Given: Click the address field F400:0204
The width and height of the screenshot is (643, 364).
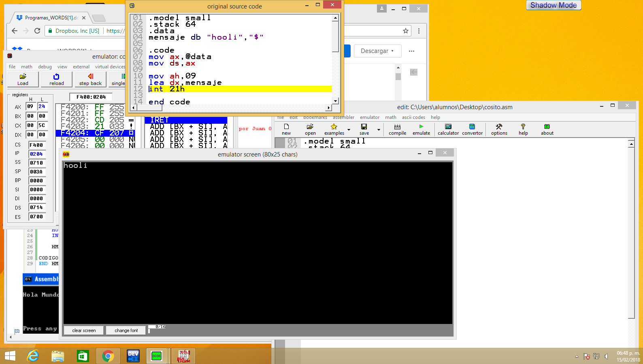Looking at the screenshot, I should point(91,97).
